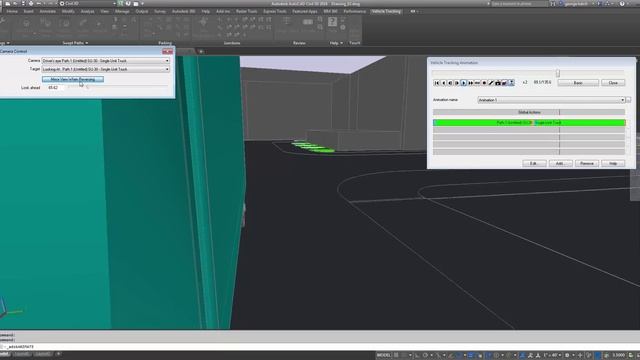Click the Open file icon in quick access toolbar
The image size is (640, 360).
pyautogui.click(x=15, y=3)
